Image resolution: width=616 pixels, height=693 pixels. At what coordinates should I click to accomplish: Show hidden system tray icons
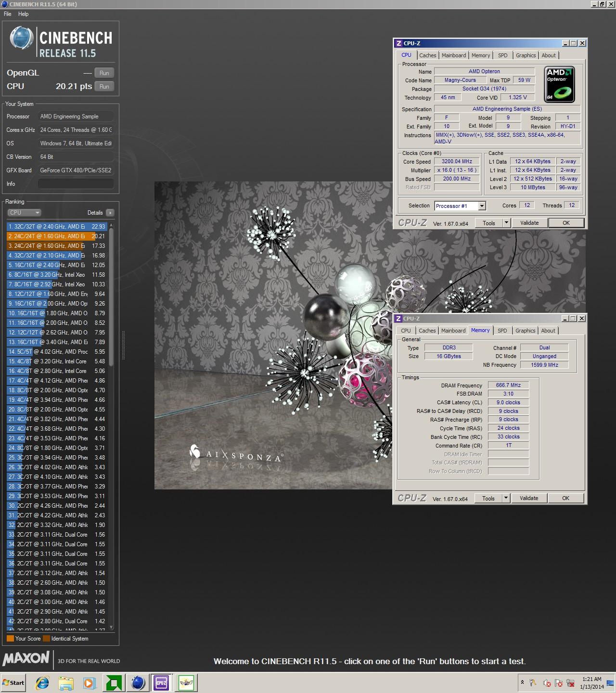522,682
